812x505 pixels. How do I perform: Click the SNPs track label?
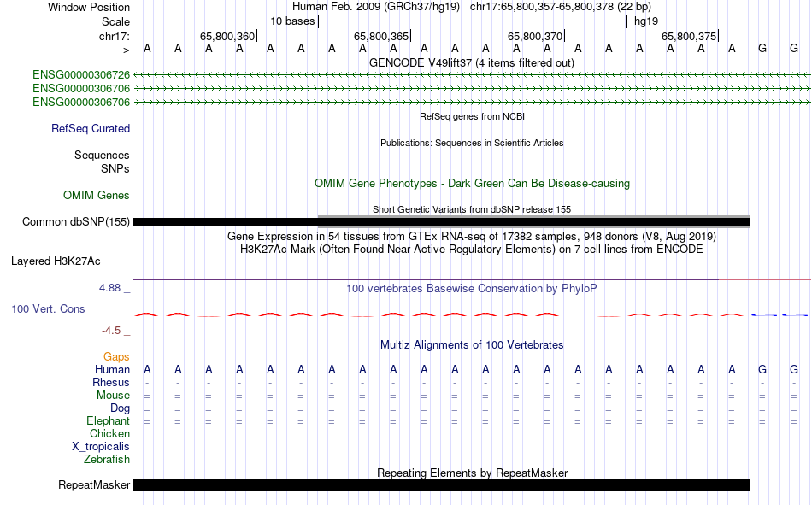[x=115, y=168]
